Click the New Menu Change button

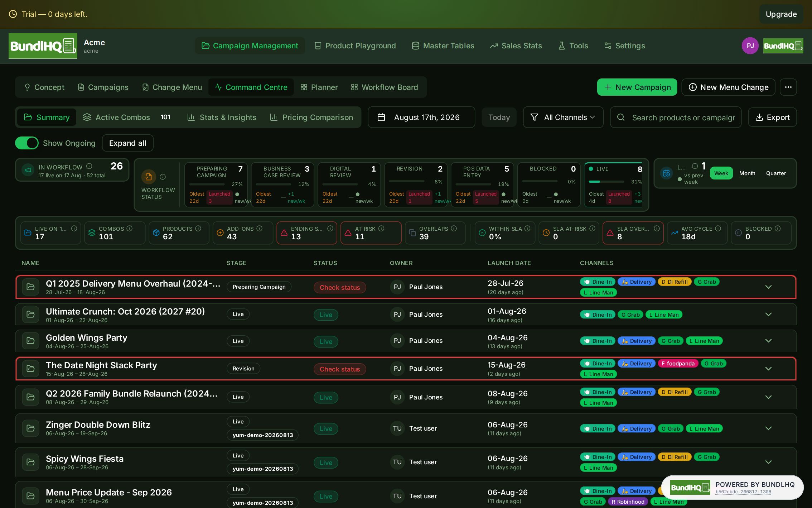[728, 87]
